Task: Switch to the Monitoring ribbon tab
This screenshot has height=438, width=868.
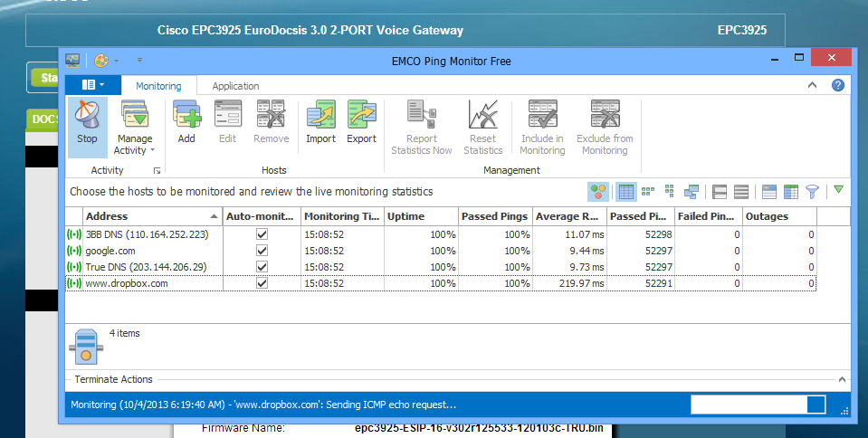Action: coord(158,86)
